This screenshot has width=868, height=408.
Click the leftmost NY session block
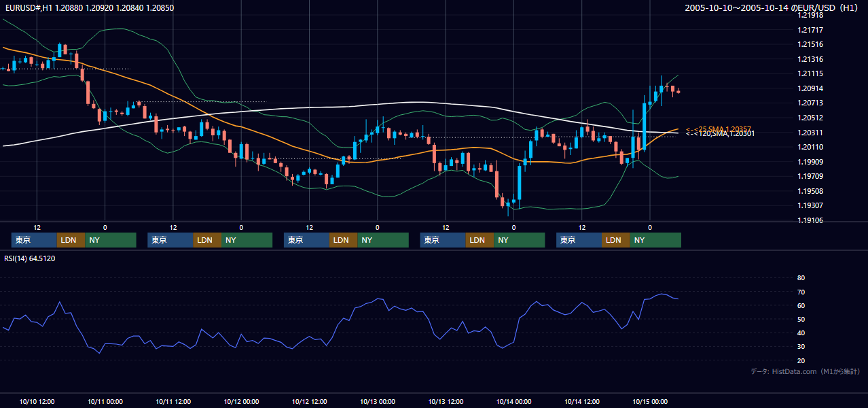[x=111, y=240]
